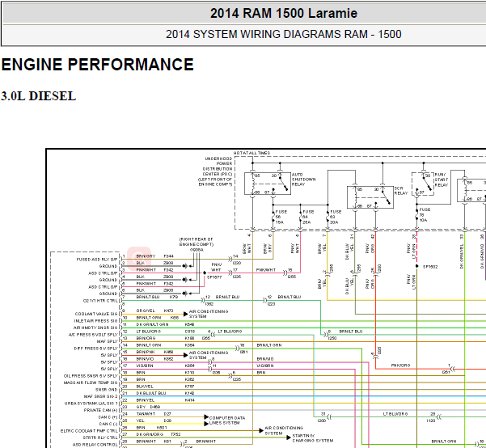Click the 'FUSE 64 25A' label
The image size is (486, 448).
[308, 217]
